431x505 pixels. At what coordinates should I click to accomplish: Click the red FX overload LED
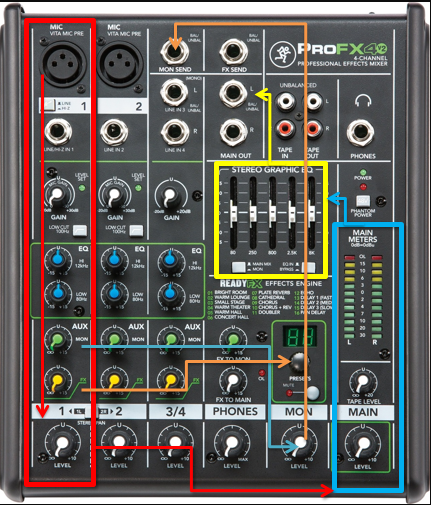tap(262, 372)
